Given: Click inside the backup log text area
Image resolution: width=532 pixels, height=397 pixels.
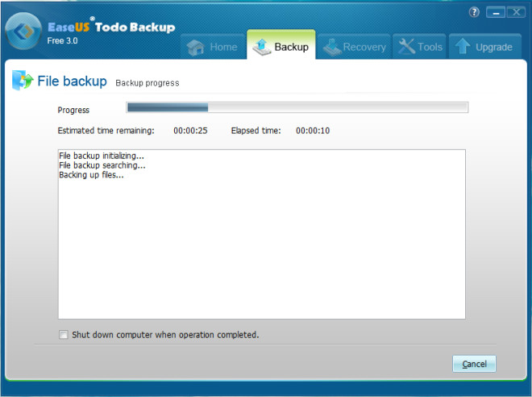Looking at the screenshot, I should click(x=262, y=234).
